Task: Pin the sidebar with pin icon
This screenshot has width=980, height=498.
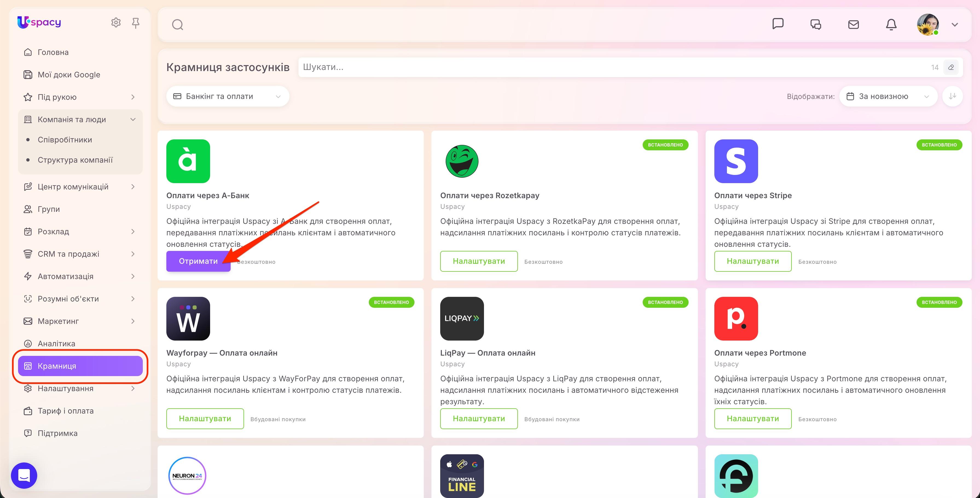Action: [135, 23]
